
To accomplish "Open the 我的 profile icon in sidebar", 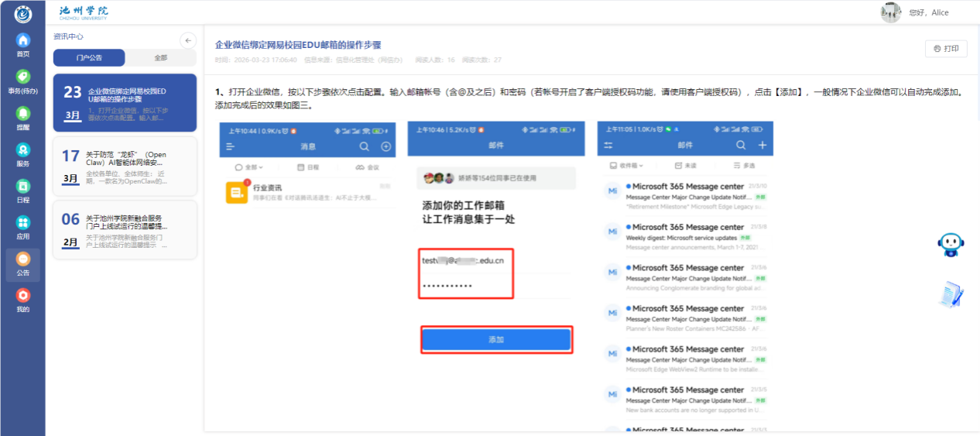I will pos(23,300).
